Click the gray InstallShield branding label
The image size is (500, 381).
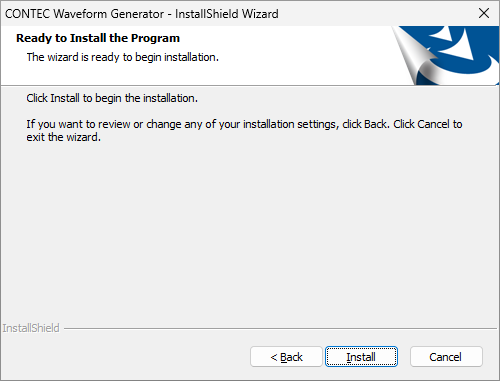[31, 328]
